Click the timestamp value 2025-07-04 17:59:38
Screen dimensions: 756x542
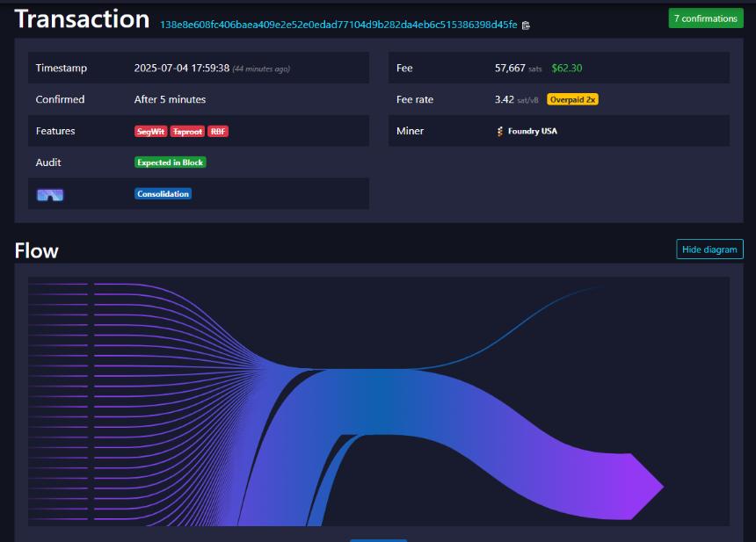coord(181,68)
